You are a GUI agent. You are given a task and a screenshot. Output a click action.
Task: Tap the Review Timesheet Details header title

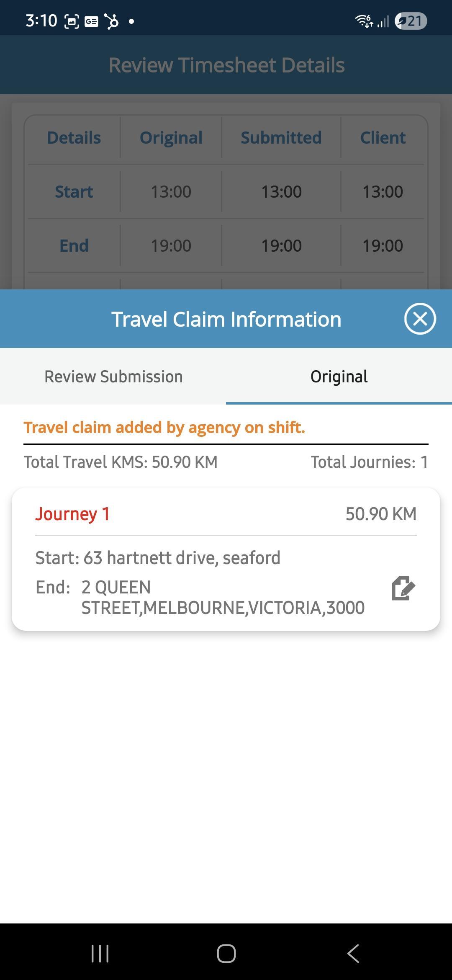click(226, 65)
